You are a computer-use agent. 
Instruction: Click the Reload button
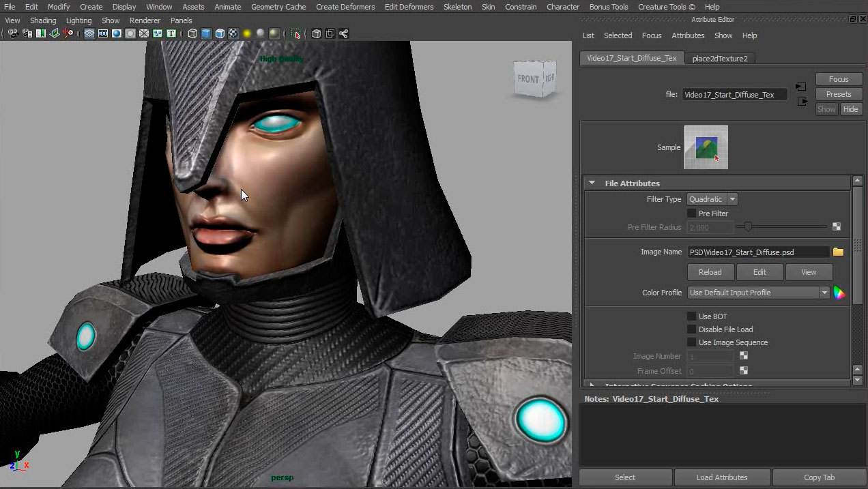710,272
